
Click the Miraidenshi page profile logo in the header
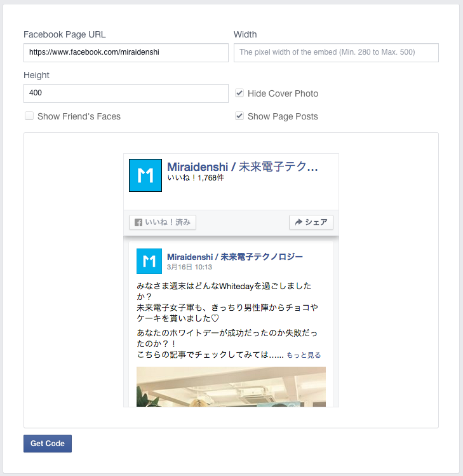pyautogui.click(x=145, y=175)
